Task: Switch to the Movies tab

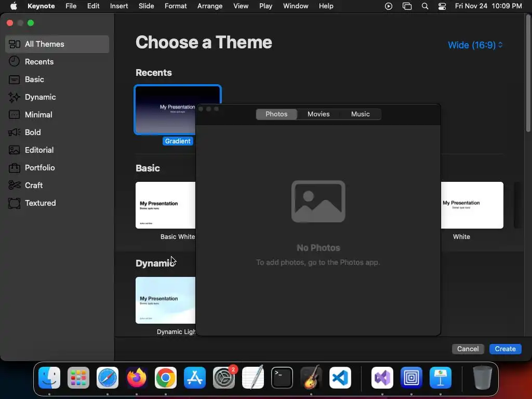Action: (318, 114)
